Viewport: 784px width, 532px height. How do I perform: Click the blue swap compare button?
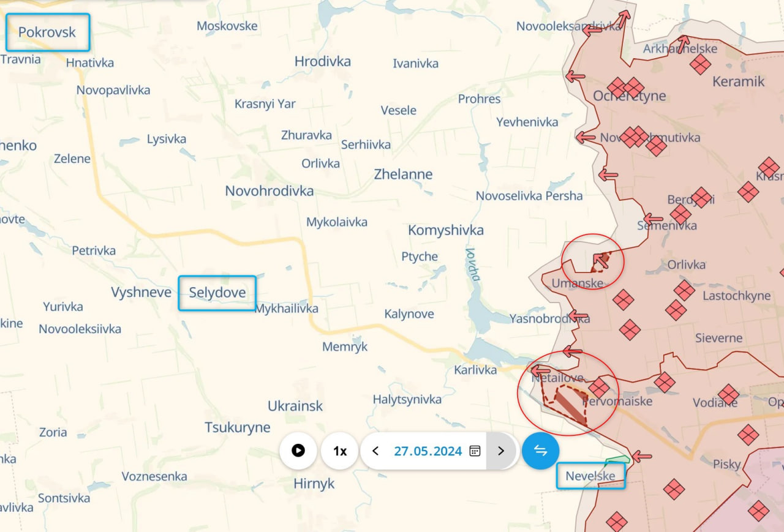click(540, 451)
